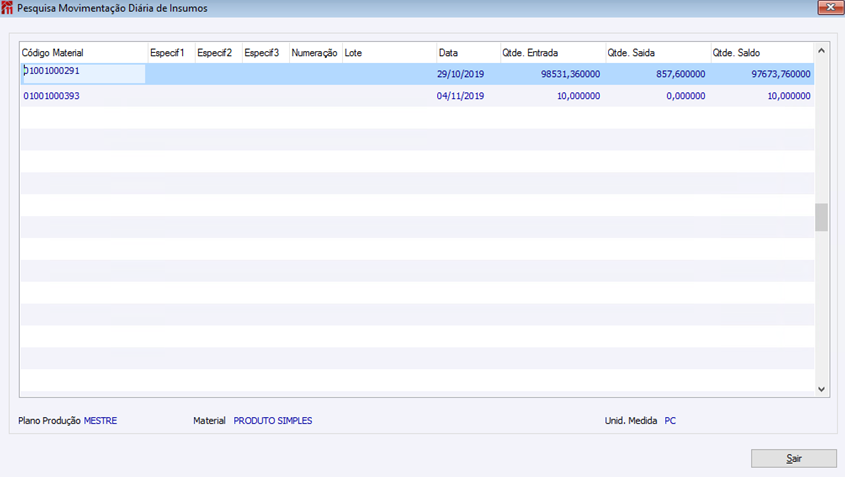Viewport: 845px width, 477px height.
Task: Click the Especif3 column header
Action: coord(266,53)
